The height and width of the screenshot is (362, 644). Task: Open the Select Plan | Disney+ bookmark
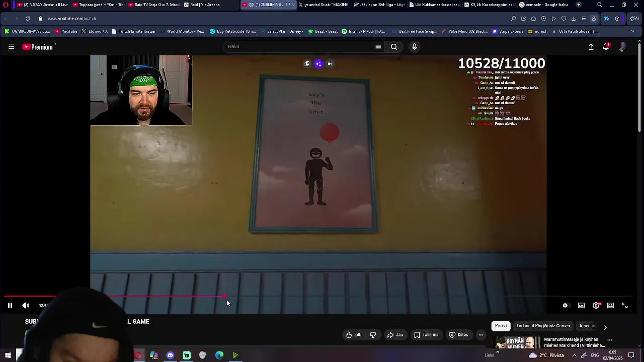281,31
